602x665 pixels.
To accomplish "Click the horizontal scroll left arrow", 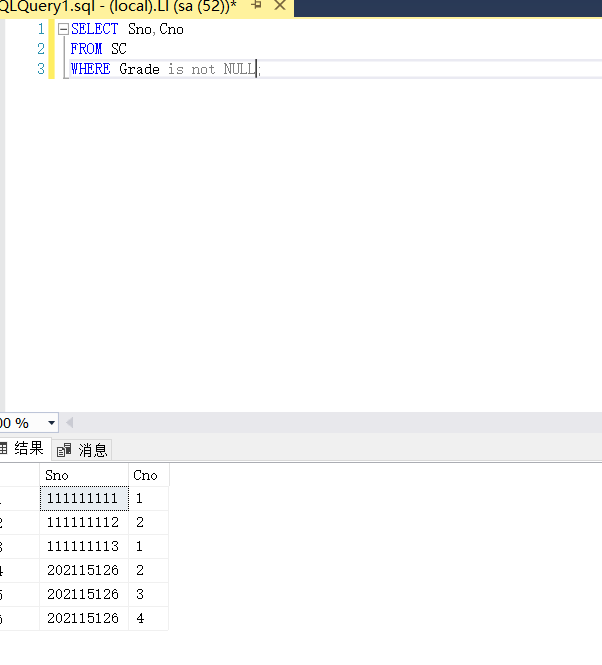I will [x=70, y=423].
